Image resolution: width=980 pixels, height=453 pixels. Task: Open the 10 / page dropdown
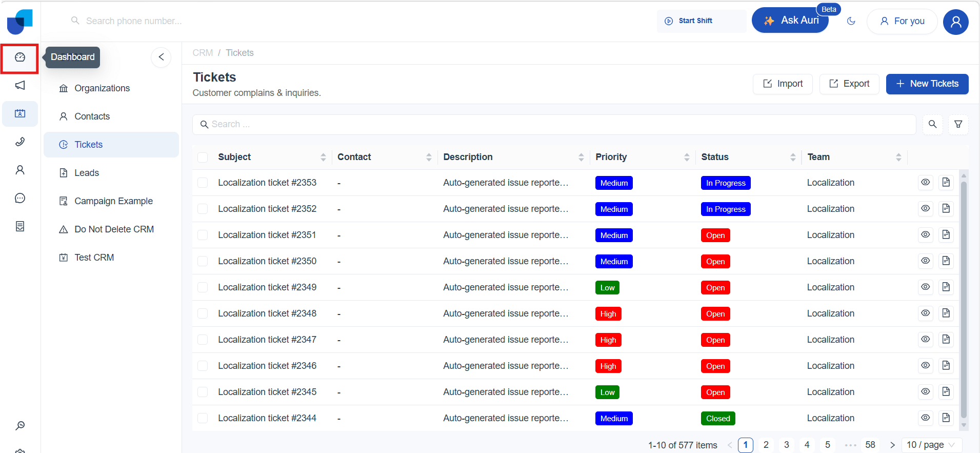[931, 445]
